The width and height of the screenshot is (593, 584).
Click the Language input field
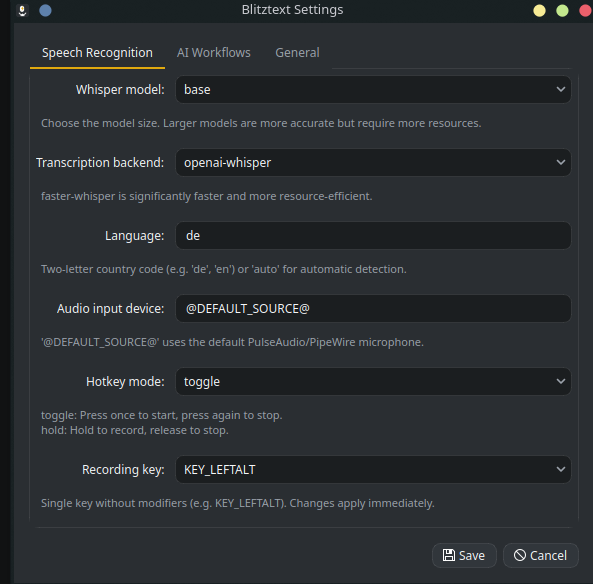(373, 236)
